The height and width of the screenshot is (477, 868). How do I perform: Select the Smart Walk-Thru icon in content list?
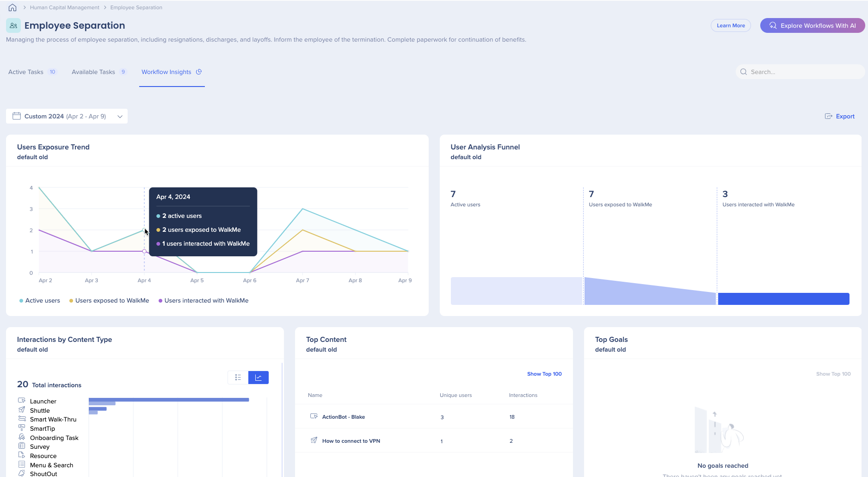[x=21, y=419]
